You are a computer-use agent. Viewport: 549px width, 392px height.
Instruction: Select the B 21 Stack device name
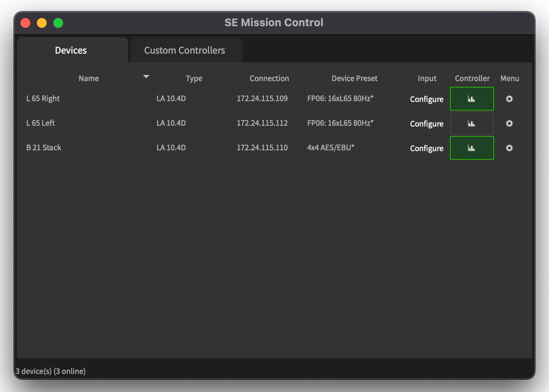[x=44, y=147]
